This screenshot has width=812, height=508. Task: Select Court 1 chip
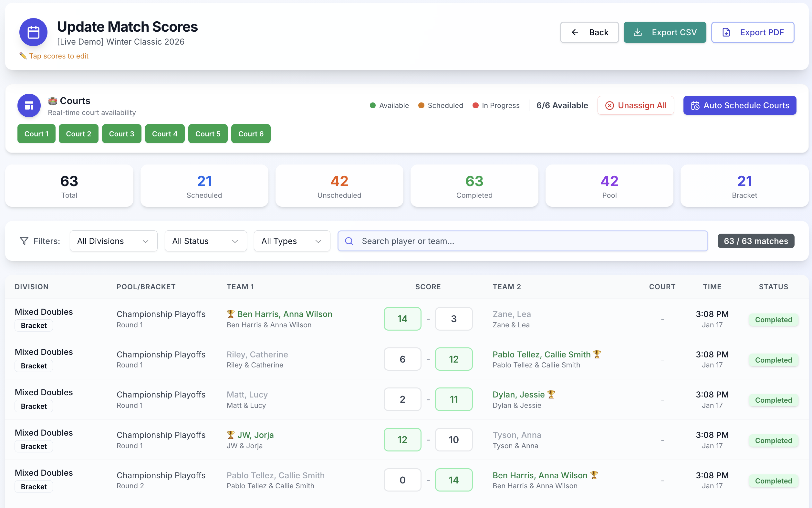tap(36, 134)
